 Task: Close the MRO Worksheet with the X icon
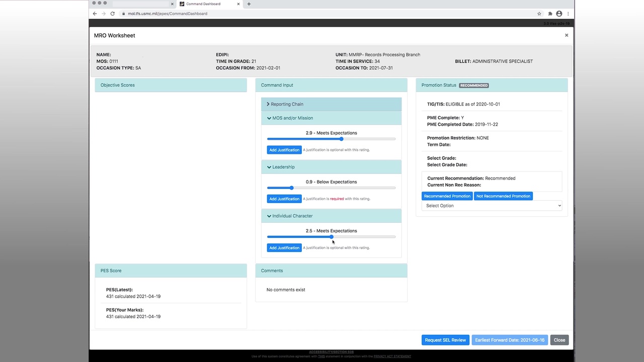pos(566,35)
